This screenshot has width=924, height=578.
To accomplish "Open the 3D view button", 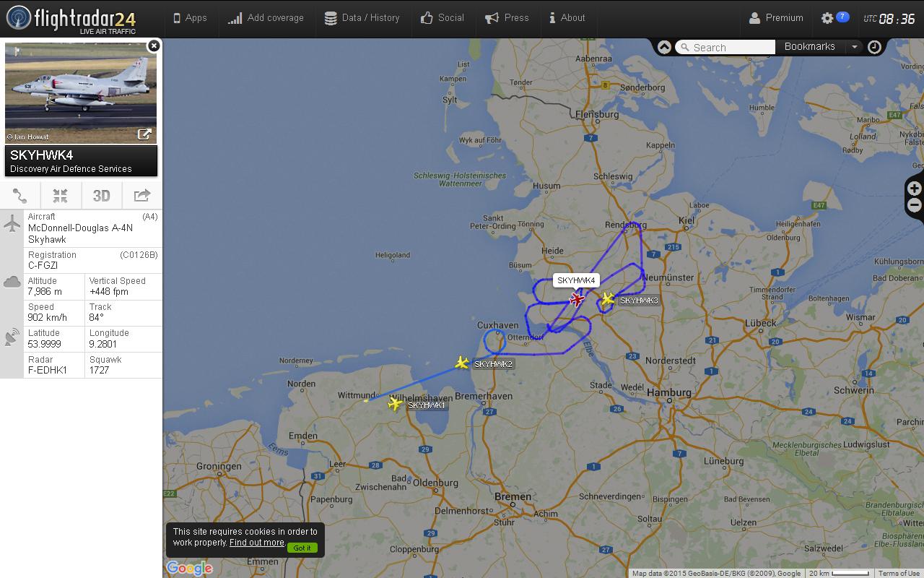I will (102, 196).
